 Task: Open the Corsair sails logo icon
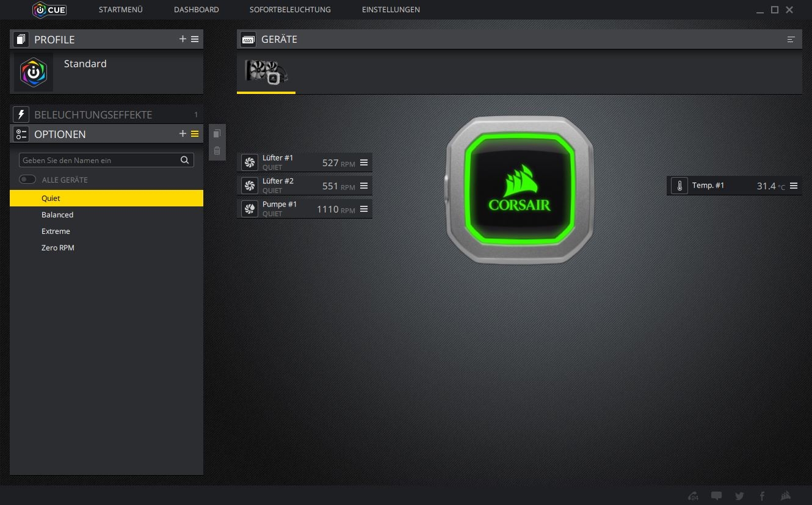(x=786, y=496)
